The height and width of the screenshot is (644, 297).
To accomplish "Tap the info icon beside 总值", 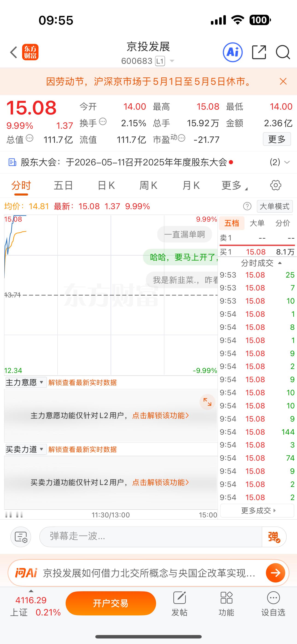I will tap(29, 138).
